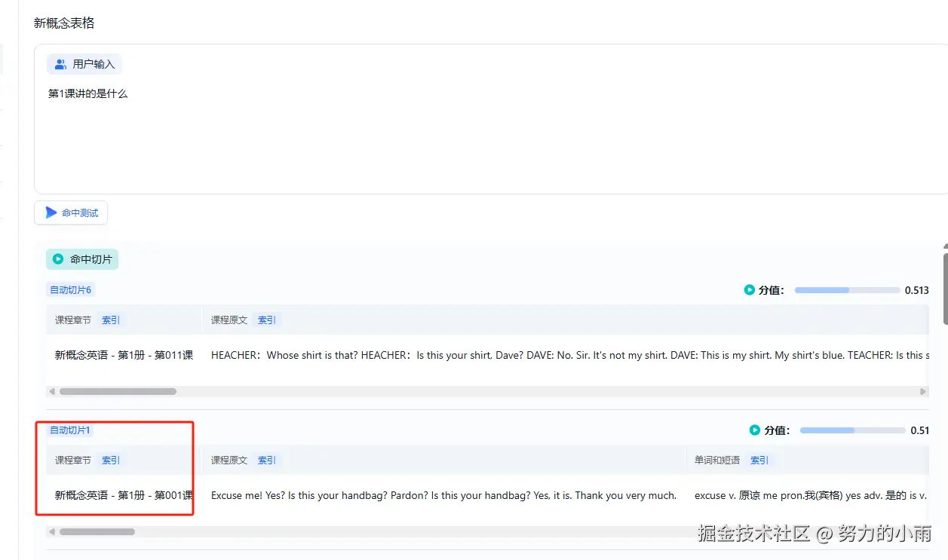Click the 索引 tag next to 课程章节 in 自动切片1

click(111, 461)
